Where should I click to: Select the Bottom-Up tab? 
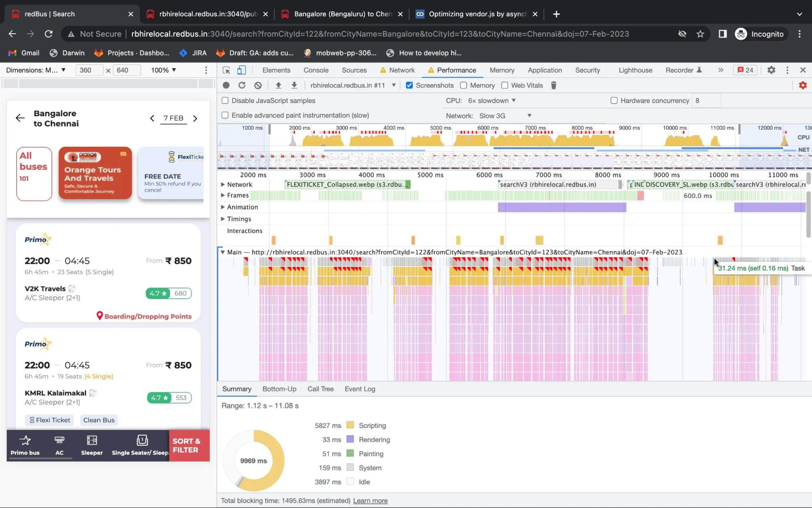[x=279, y=389]
